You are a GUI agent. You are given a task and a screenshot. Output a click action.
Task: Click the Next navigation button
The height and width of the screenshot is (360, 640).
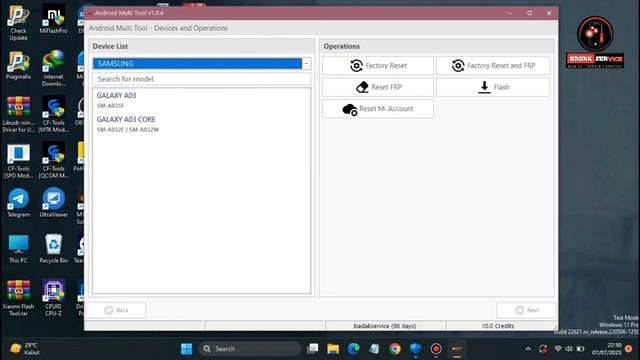pyautogui.click(x=527, y=310)
